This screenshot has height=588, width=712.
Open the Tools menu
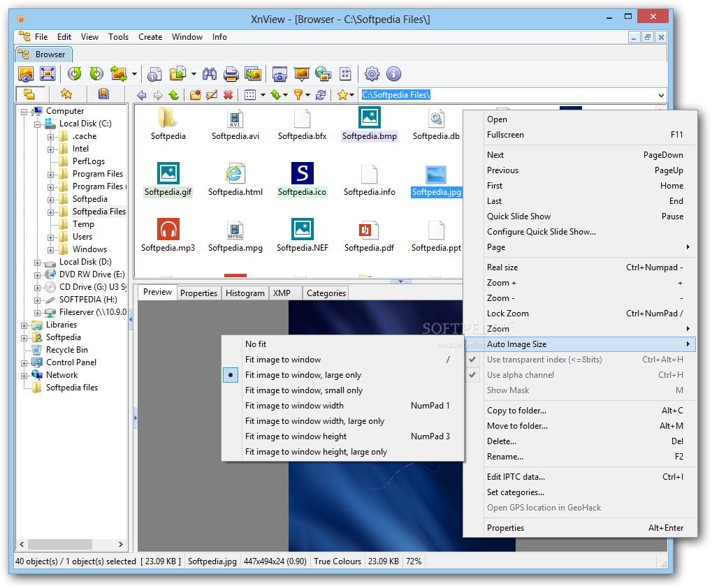coord(118,37)
